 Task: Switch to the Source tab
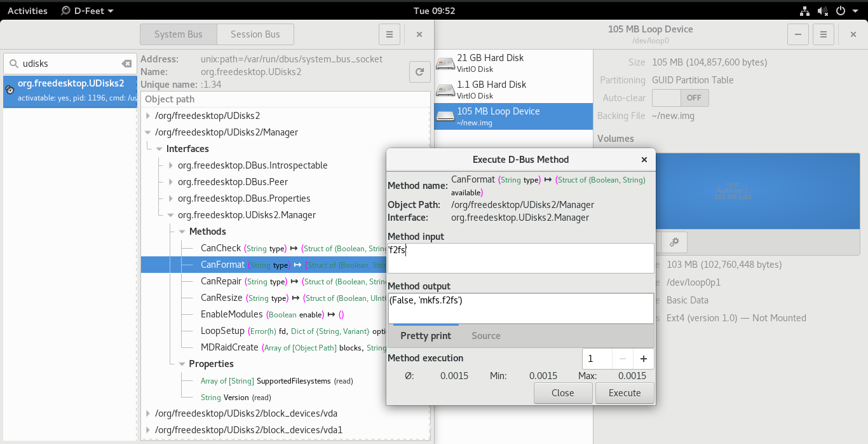coord(485,336)
